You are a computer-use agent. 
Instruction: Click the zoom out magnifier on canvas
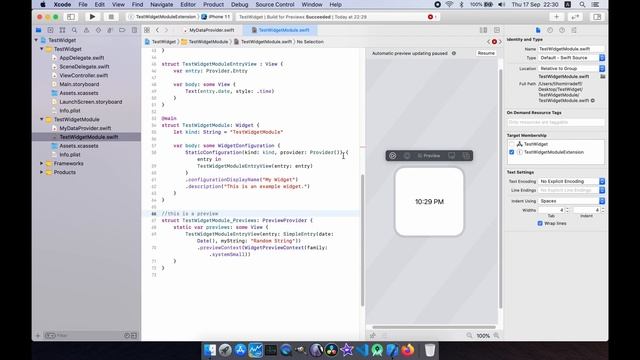pos(469,336)
